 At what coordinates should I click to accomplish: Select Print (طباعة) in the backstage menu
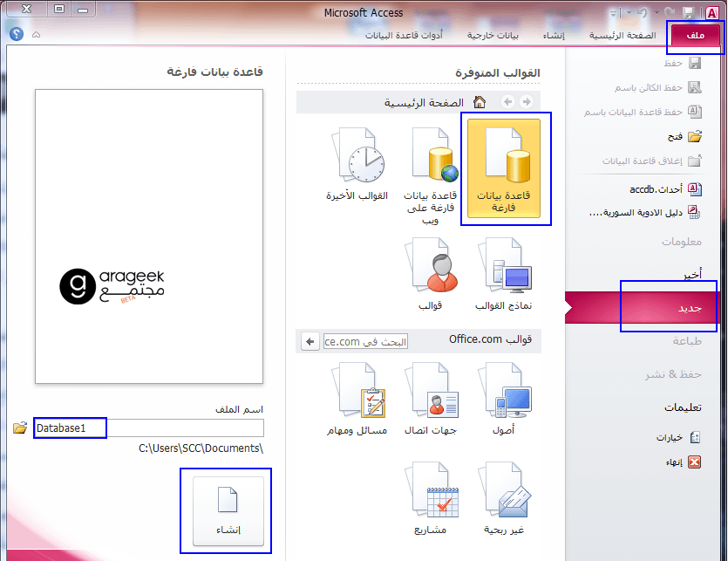687,341
